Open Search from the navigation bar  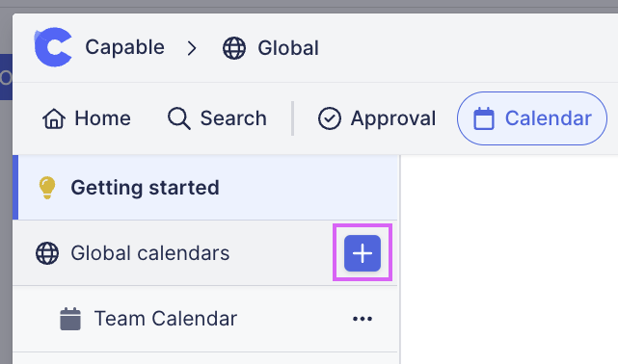point(217,118)
